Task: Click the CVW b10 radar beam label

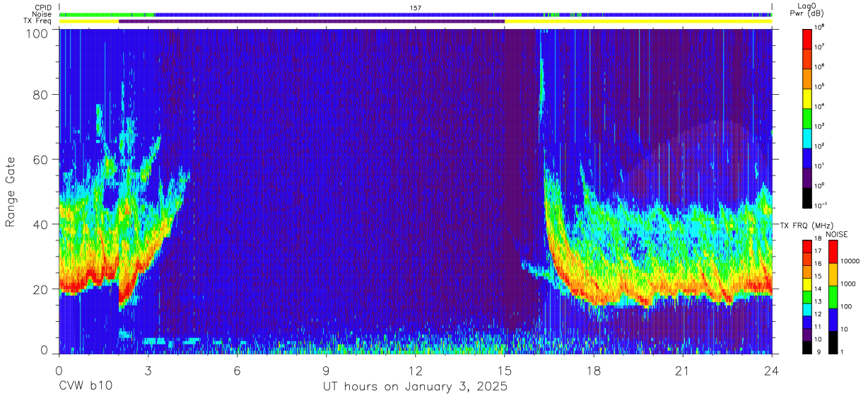Action: click(86, 387)
